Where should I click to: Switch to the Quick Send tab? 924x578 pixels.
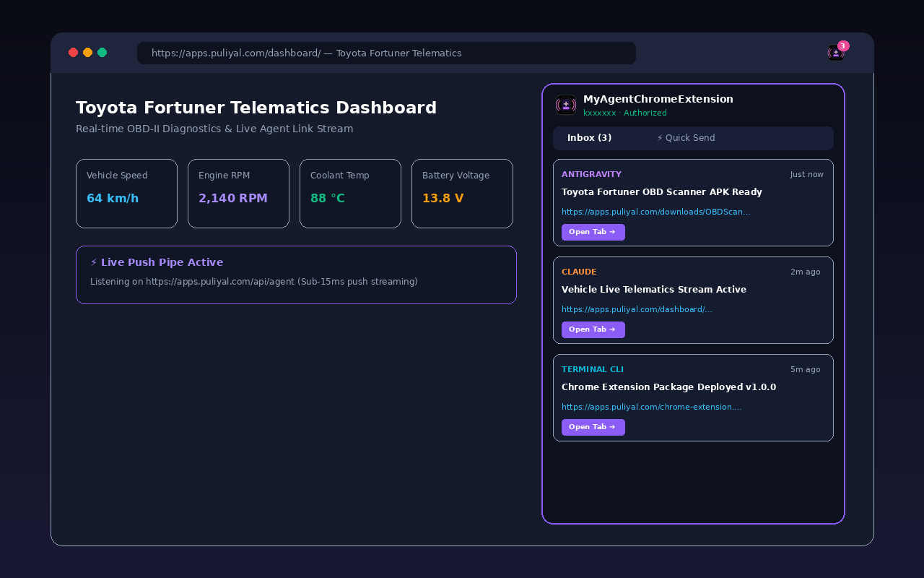tap(686, 138)
